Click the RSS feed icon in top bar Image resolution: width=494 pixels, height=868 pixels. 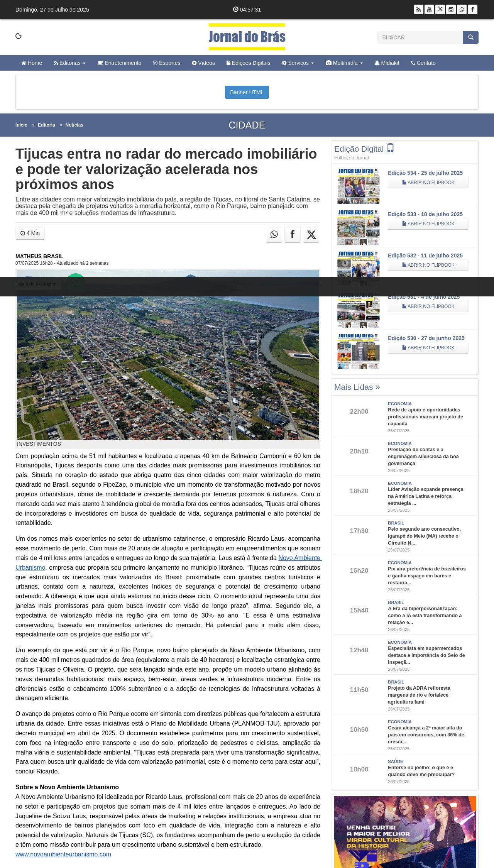click(418, 10)
